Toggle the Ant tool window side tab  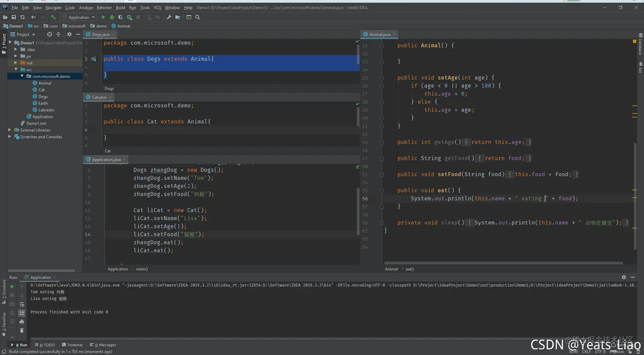click(640, 67)
